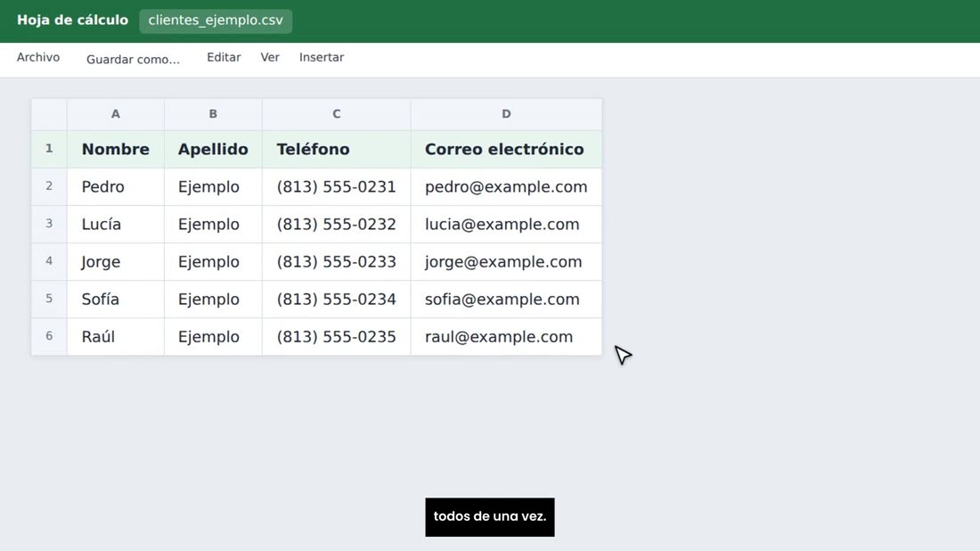This screenshot has width=980, height=551.
Task: Click the Nombre header cell
Action: click(116, 149)
